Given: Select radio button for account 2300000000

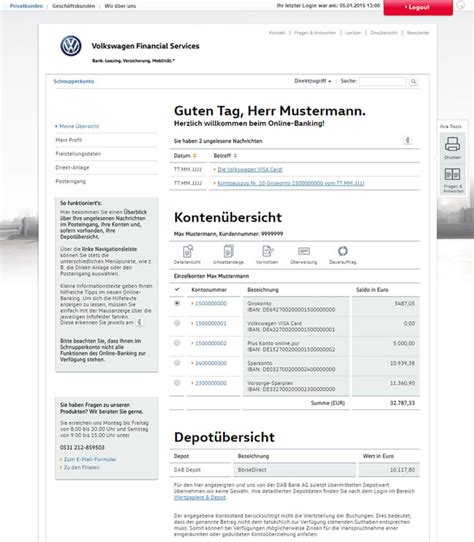Looking at the screenshot, I should pyautogui.click(x=177, y=383).
